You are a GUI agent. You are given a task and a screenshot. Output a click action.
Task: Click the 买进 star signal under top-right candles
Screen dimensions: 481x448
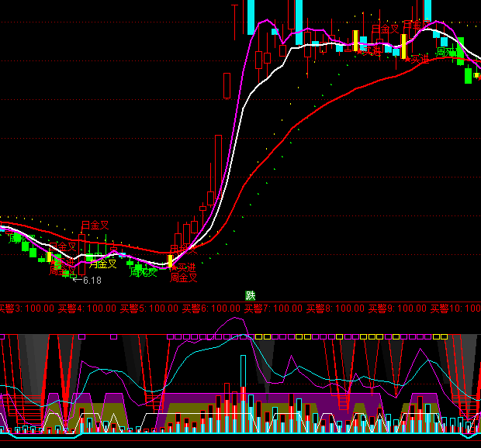pyautogui.click(x=418, y=59)
